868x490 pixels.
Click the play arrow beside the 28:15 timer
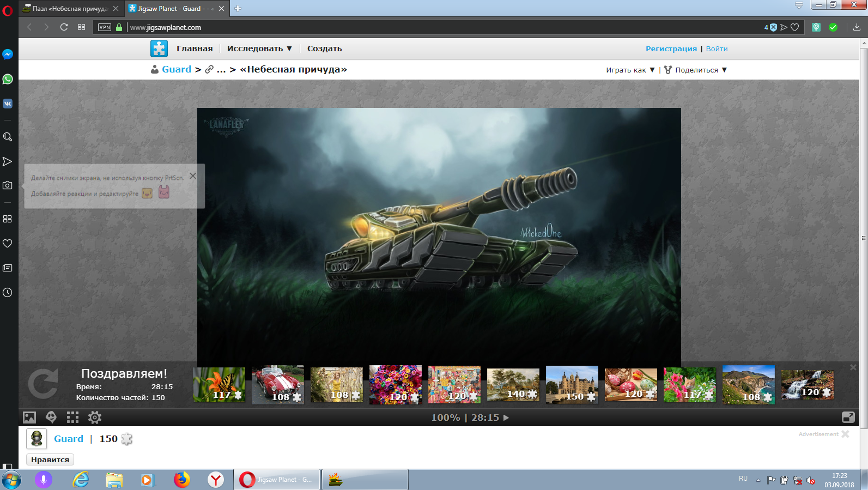[506, 418]
